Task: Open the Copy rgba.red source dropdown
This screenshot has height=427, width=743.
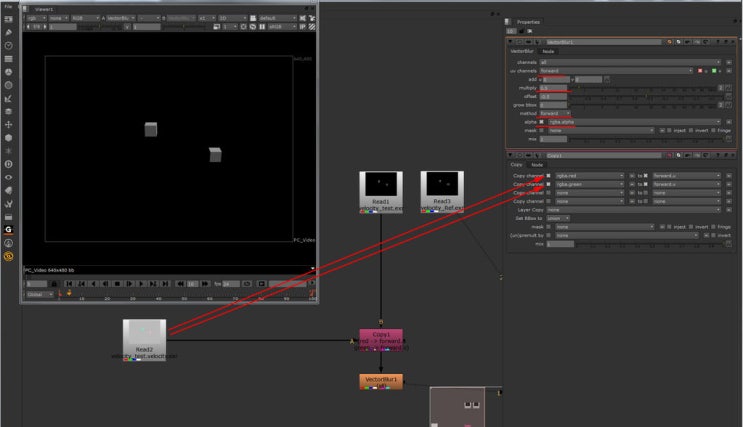Action: point(589,176)
